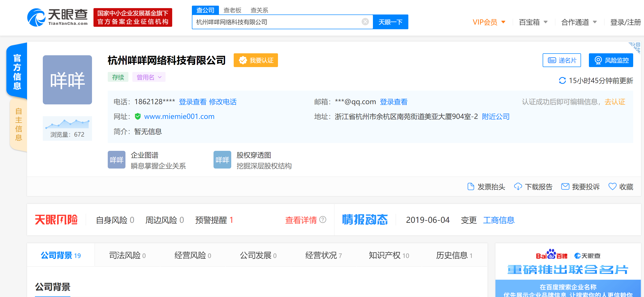Viewport: 644px width, 297px height.
Task: Click the 附近公司 link
Action: click(x=496, y=116)
